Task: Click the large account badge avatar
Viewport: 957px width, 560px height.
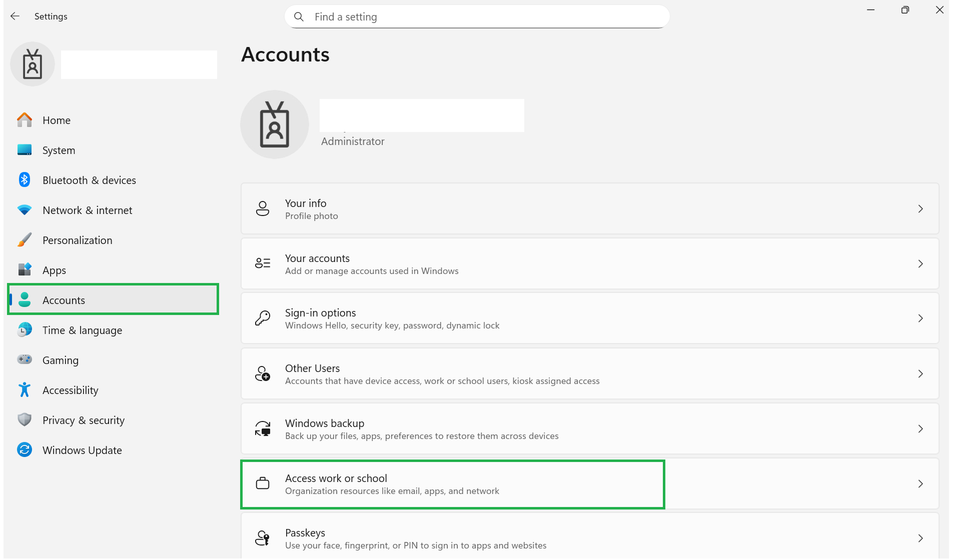Action: coord(275,124)
